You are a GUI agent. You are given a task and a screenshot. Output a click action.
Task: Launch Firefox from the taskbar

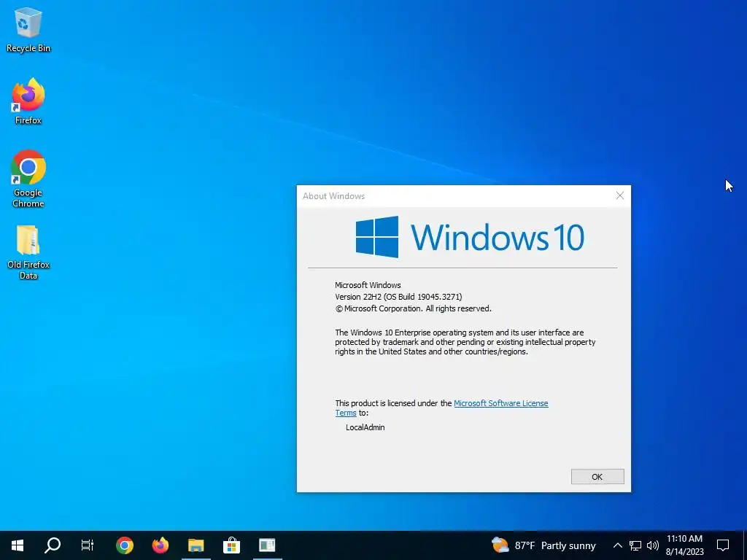(x=160, y=545)
